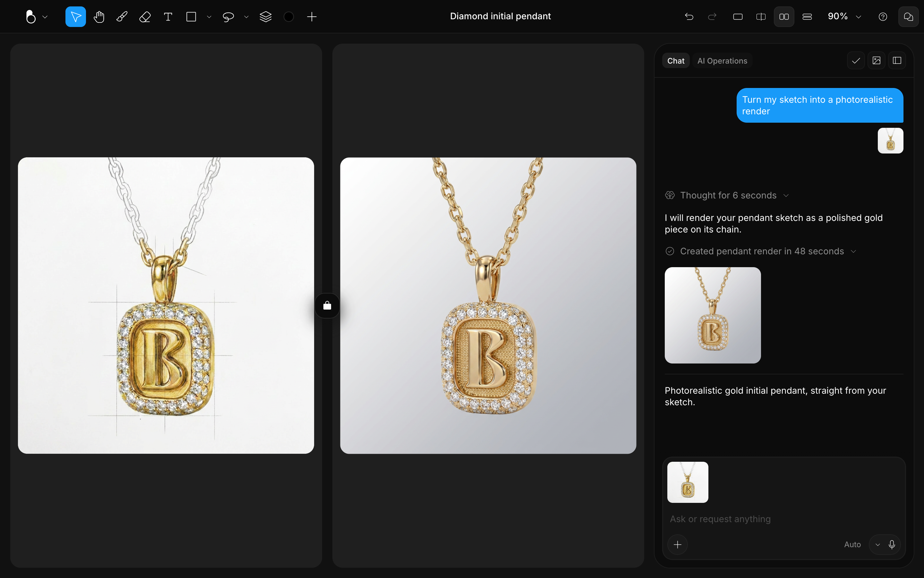Viewport: 924px width, 578px height.
Task: Click the 'Ask or request anything' input field
Action: click(x=784, y=519)
